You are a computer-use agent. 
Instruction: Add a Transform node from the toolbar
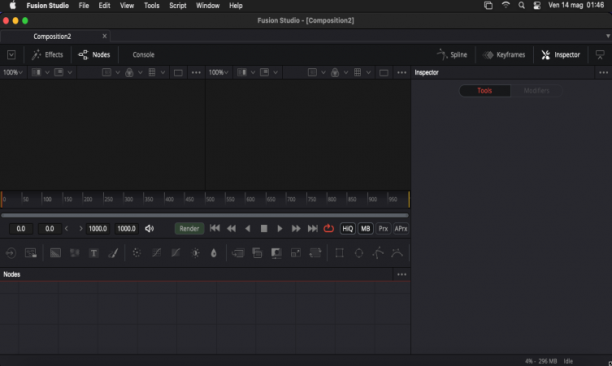[x=315, y=253]
